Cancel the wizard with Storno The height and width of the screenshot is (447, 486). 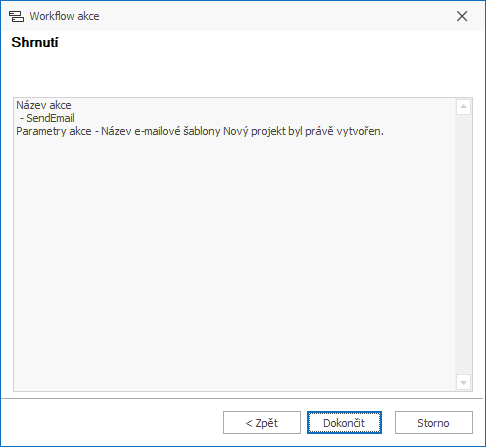point(434,423)
